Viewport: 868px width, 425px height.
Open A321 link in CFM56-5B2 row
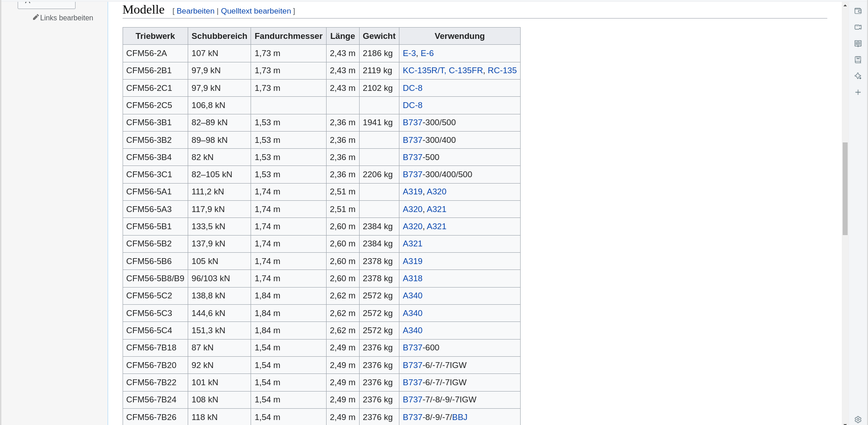[x=413, y=244]
